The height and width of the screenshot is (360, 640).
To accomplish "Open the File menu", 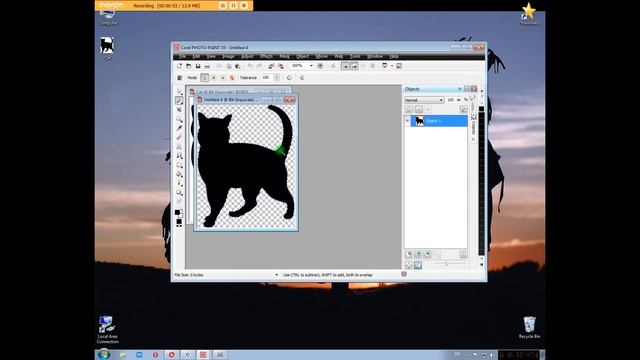I will [x=183, y=56].
